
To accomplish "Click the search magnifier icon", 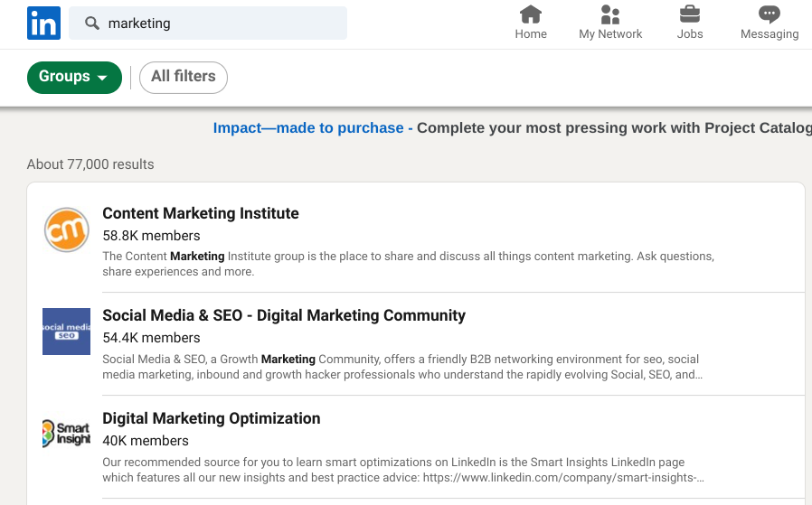I will coord(92,23).
